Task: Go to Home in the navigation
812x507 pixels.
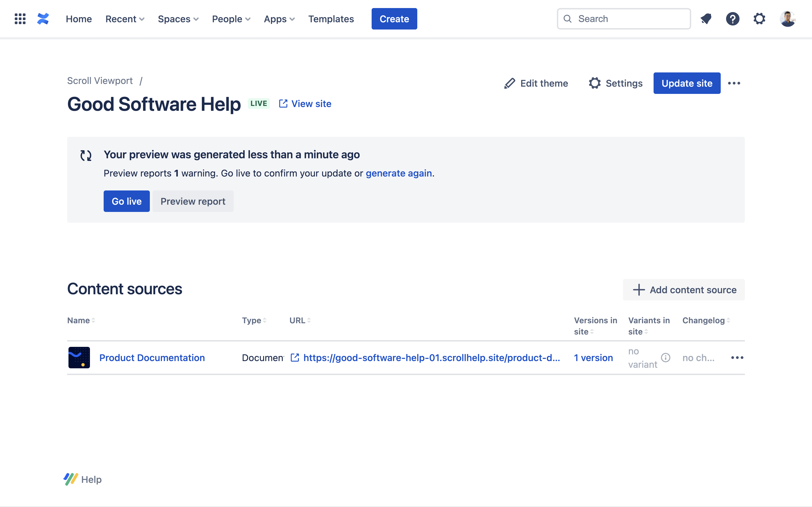Action: pos(78,19)
